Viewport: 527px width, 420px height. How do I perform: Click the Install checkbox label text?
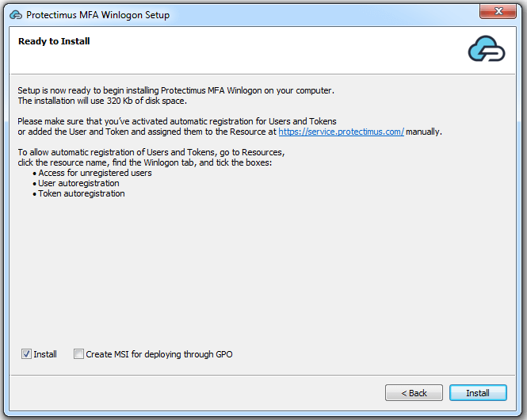[45, 354]
